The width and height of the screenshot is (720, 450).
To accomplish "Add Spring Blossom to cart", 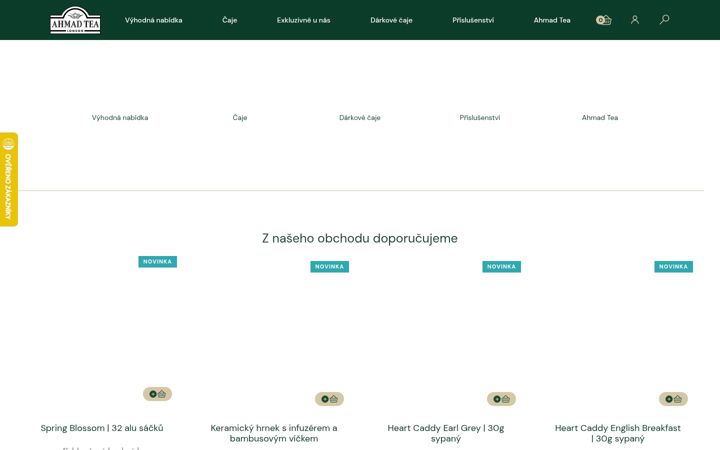I will pos(158,394).
